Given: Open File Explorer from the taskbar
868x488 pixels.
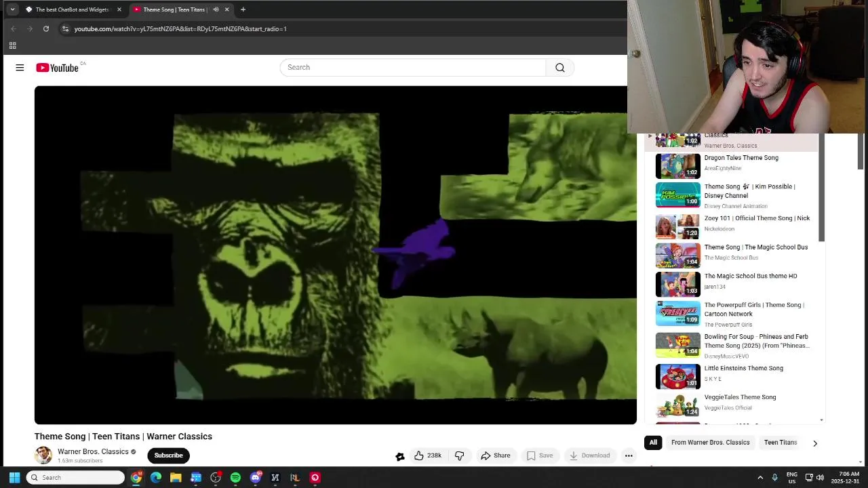Looking at the screenshot, I should click(x=176, y=478).
